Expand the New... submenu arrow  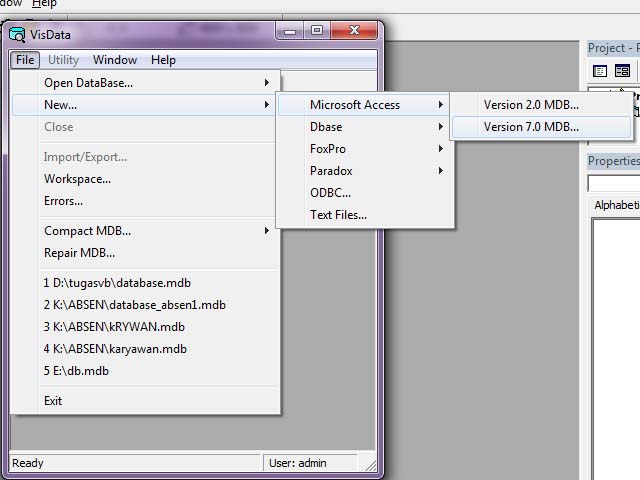coord(267,105)
